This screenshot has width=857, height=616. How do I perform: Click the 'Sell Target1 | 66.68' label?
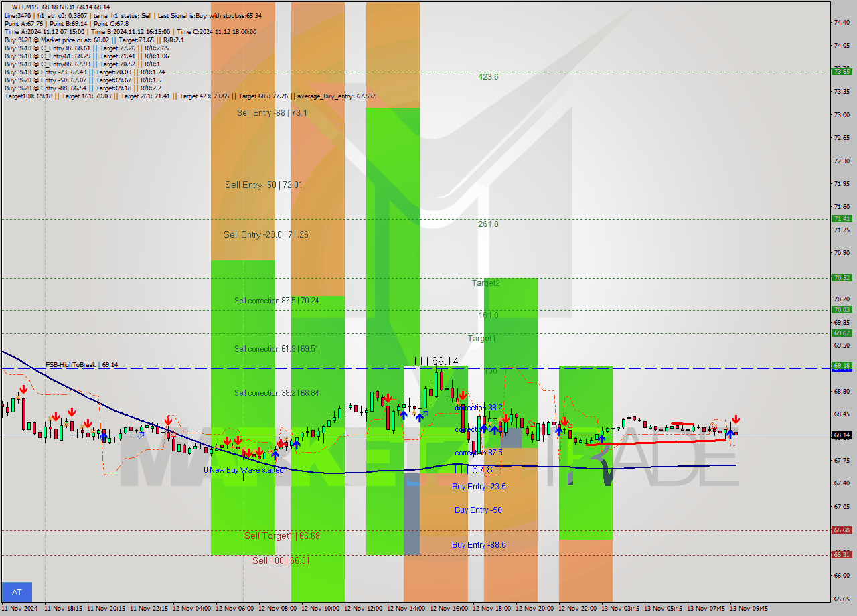282,536
